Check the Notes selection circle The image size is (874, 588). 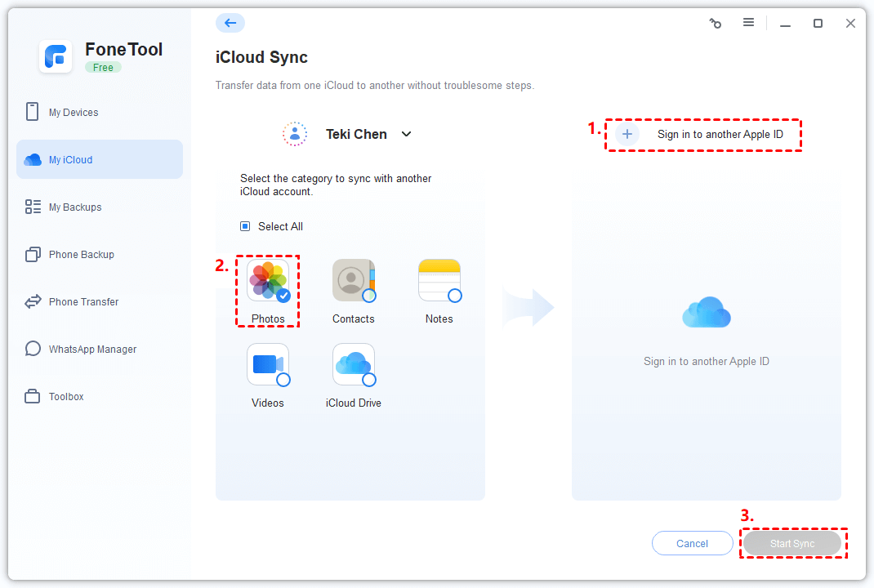(455, 296)
